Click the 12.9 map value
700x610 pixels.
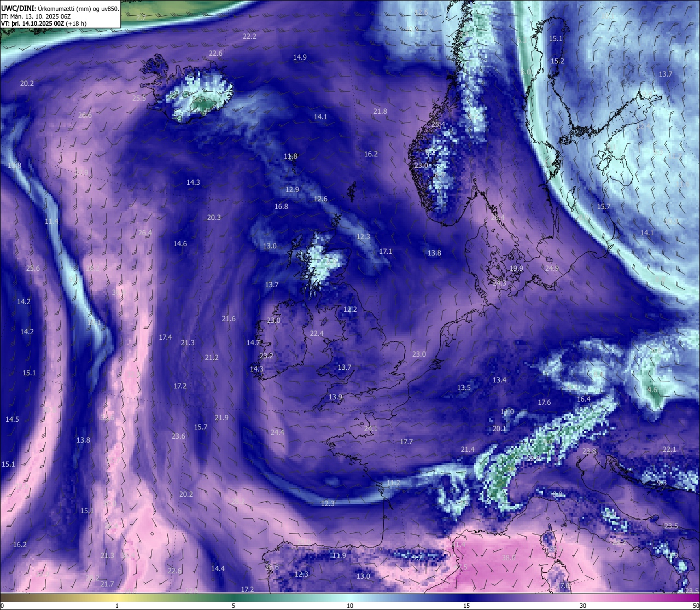click(x=292, y=190)
